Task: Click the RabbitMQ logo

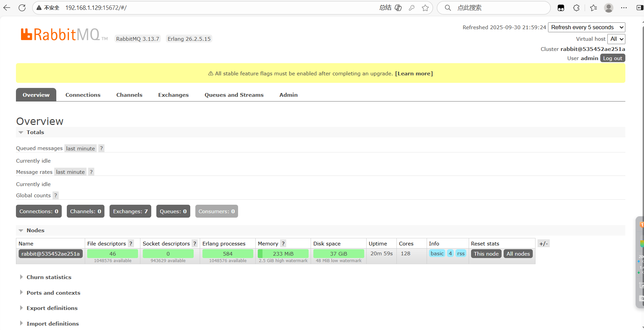Action: pyautogui.click(x=64, y=35)
